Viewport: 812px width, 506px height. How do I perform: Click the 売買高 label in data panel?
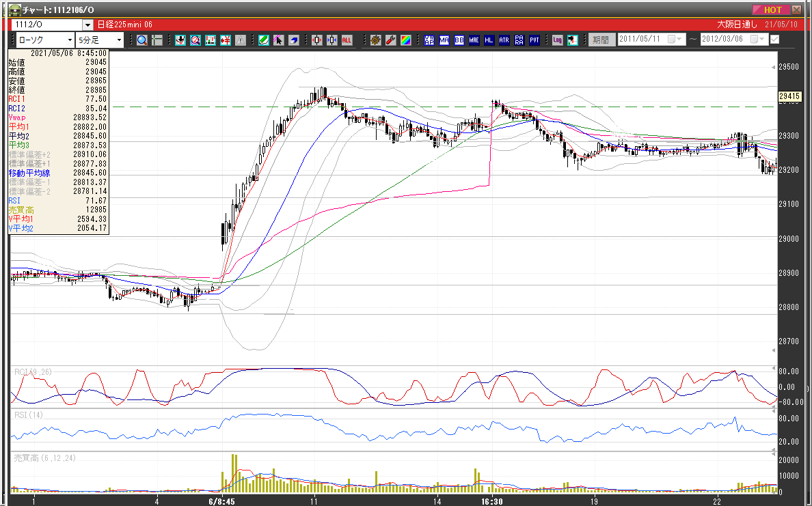pos(21,210)
